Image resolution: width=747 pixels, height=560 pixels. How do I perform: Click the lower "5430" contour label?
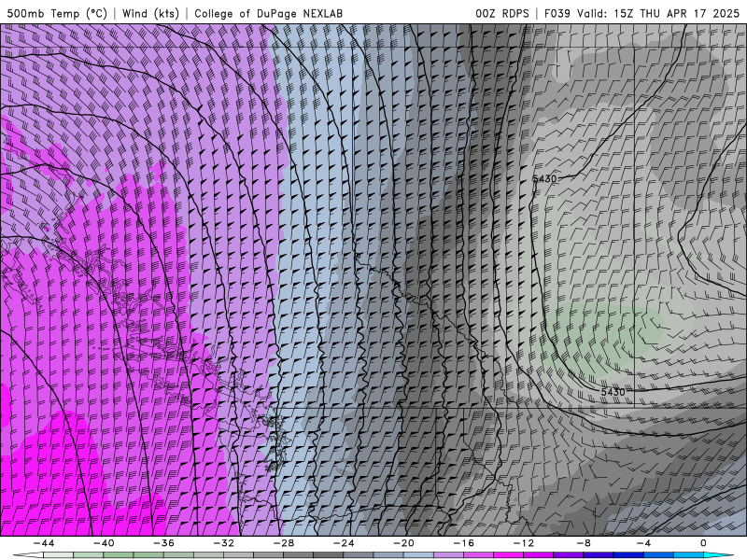click(613, 392)
